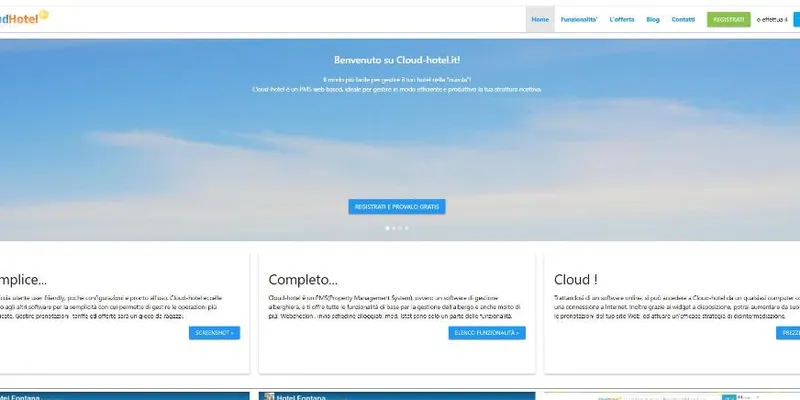Visit the Blog page
Viewport: 800px width, 400px height.
pyautogui.click(x=653, y=19)
